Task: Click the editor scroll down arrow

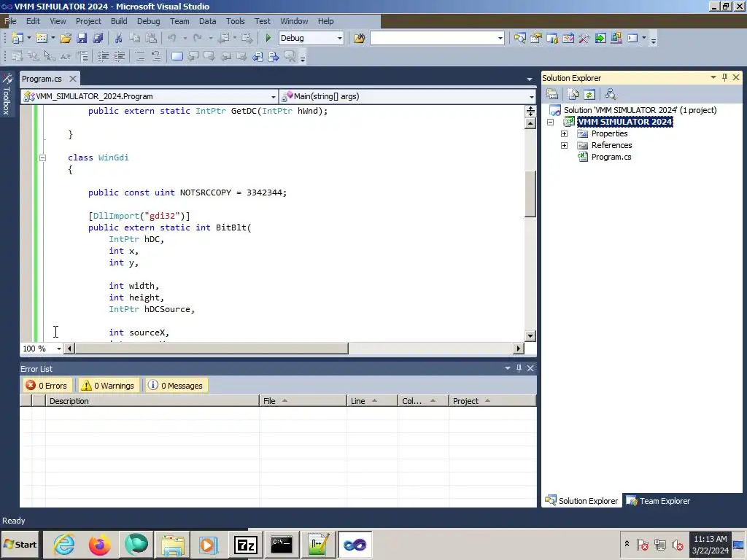Action: [x=530, y=335]
